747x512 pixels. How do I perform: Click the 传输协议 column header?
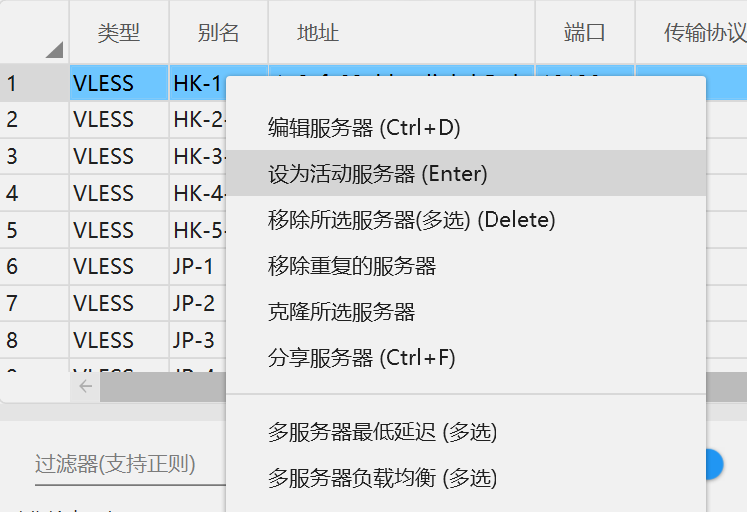691,33
